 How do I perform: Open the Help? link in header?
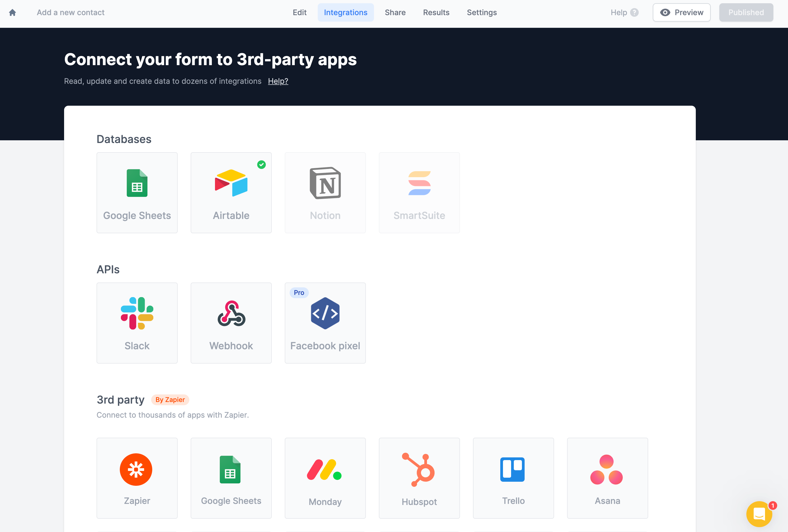(278, 81)
